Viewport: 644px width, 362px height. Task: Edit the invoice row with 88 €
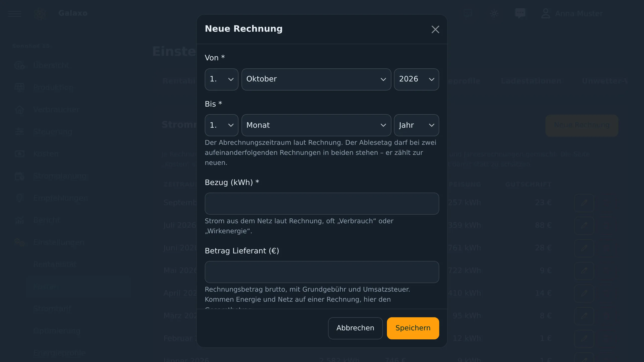[584, 225]
